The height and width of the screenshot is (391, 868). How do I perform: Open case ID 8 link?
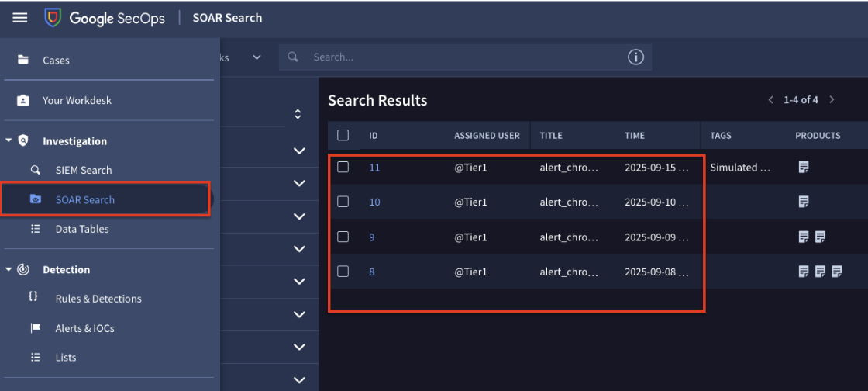click(x=372, y=272)
